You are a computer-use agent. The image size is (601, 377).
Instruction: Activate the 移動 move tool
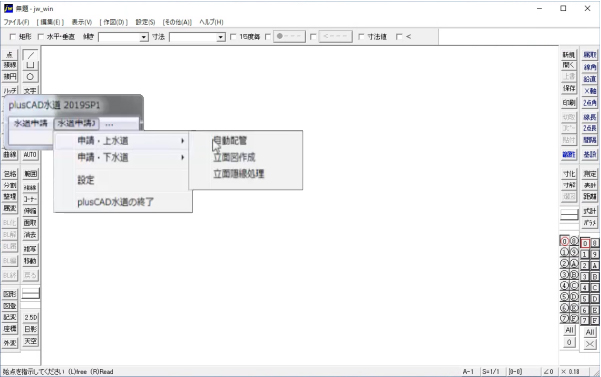(x=30, y=261)
